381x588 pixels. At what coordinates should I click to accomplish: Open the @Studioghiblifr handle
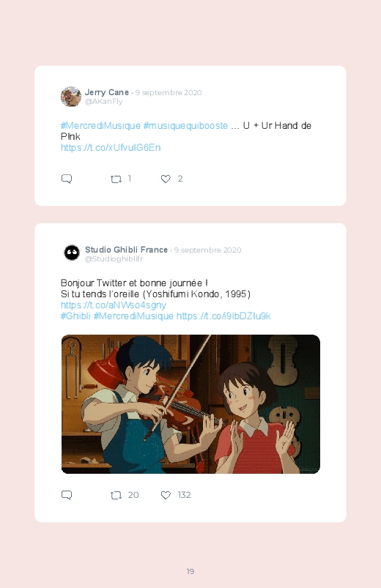114,258
